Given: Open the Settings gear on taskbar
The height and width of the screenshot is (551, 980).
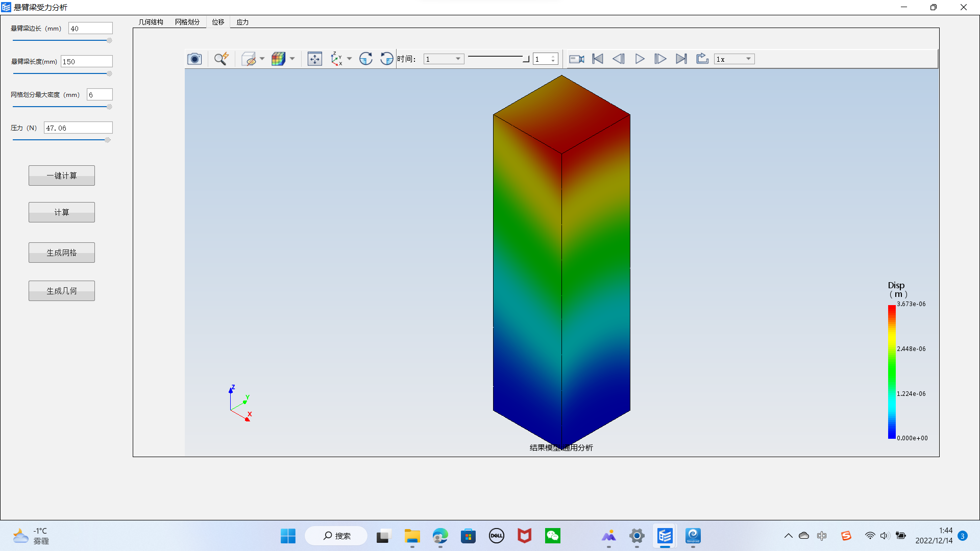Looking at the screenshot, I should pyautogui.click(x=636, y=536).
